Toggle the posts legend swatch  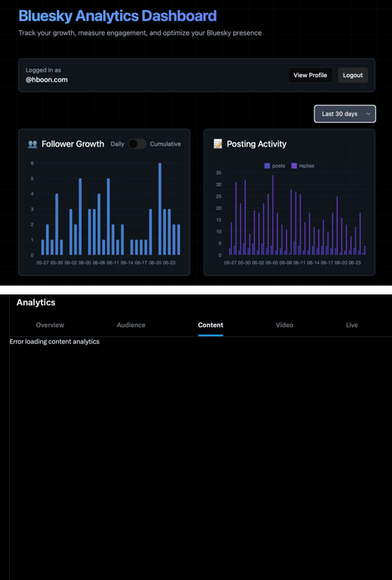coord(267,165)
